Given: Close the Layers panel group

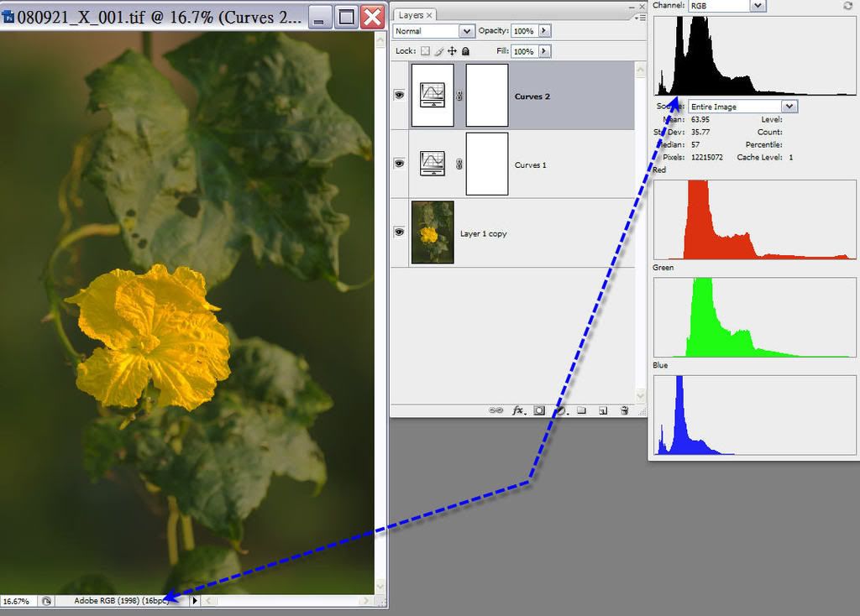Looking at the screenshot, I should [642, 7].
